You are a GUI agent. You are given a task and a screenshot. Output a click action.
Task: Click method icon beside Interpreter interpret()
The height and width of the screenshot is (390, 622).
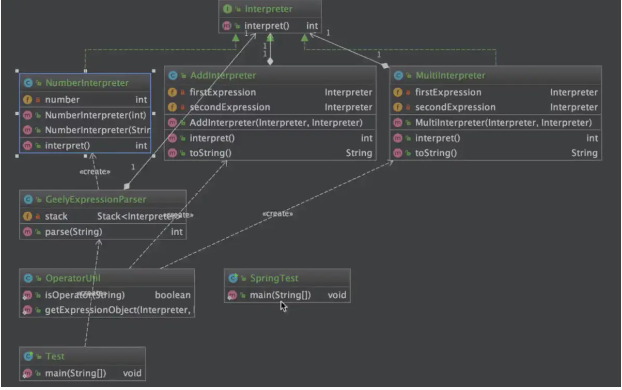click(227, 26)
